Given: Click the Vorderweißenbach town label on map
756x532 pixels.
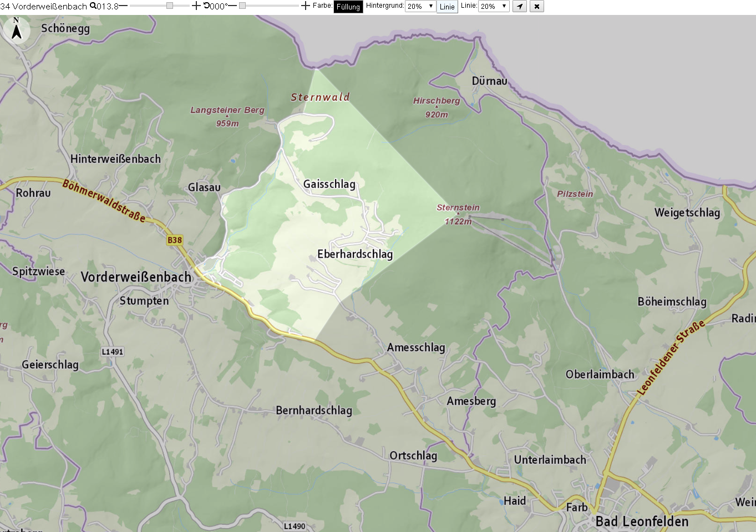Looking at the screenshot, I should [136, 277].
